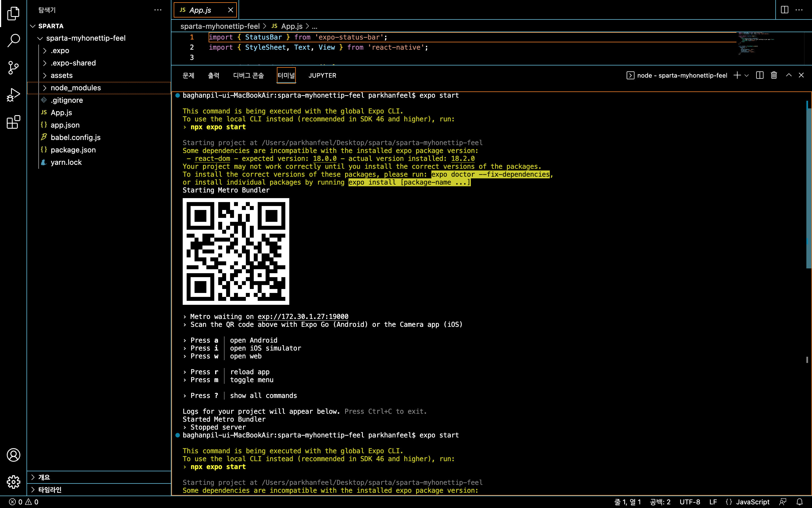Click 'Starting Metro Bundler' terminal line
812x508 pixels.
(x=226, y=190)
